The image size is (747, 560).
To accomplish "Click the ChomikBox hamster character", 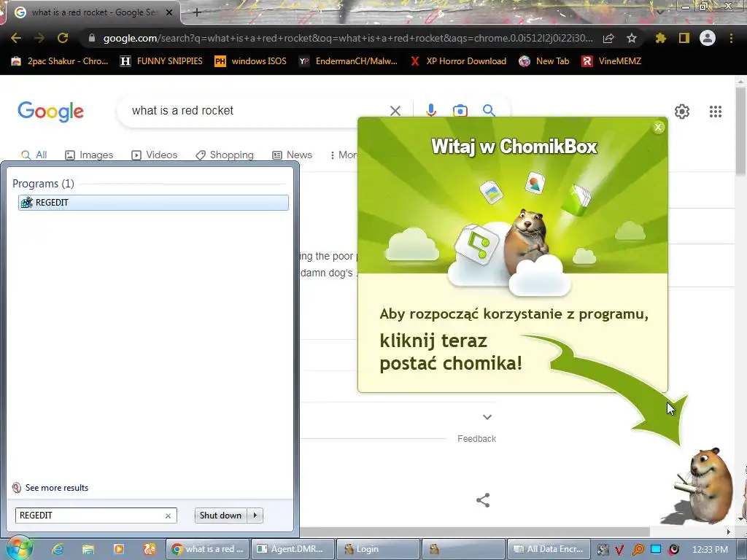I will (704, 486).
